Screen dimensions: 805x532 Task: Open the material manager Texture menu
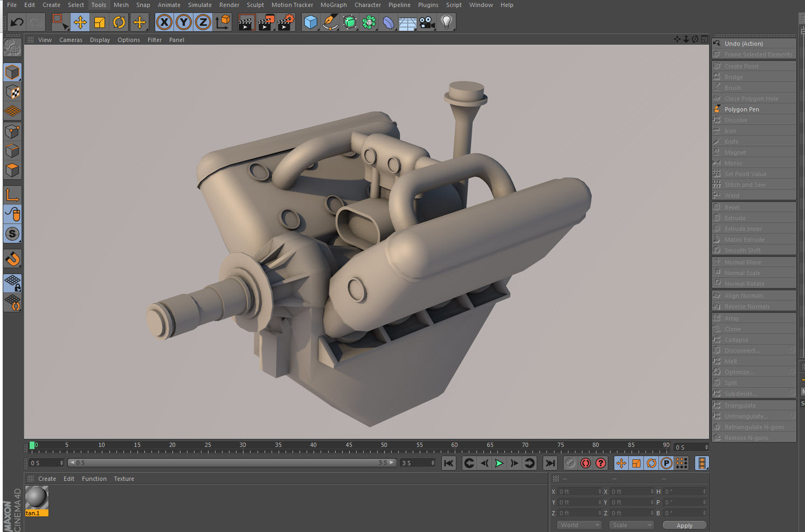124,479
